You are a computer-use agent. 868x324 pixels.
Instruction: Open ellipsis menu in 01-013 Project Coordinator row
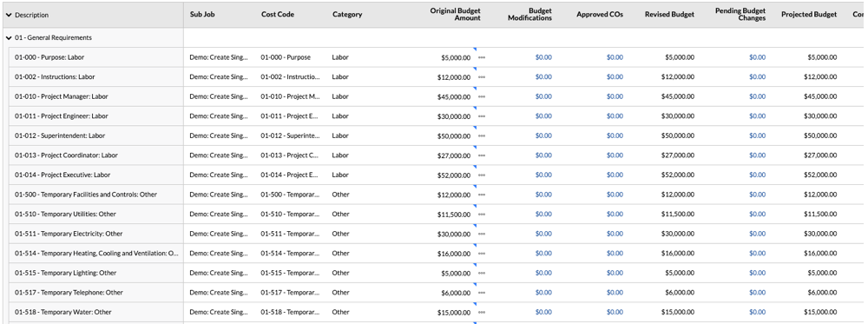(x=482, y=155)
